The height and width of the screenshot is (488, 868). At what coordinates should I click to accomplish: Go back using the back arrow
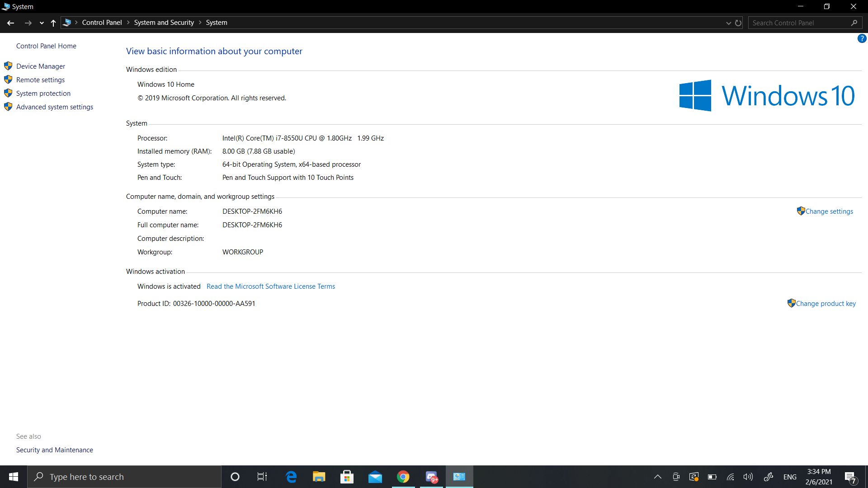pos(11,23)
